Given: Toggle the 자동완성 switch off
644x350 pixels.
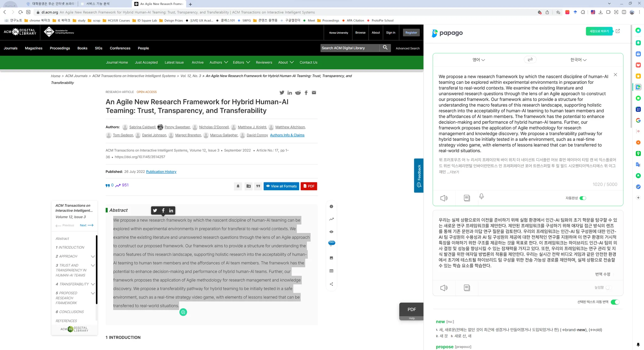Looking at the screenshot, I should tap(583, 198).
